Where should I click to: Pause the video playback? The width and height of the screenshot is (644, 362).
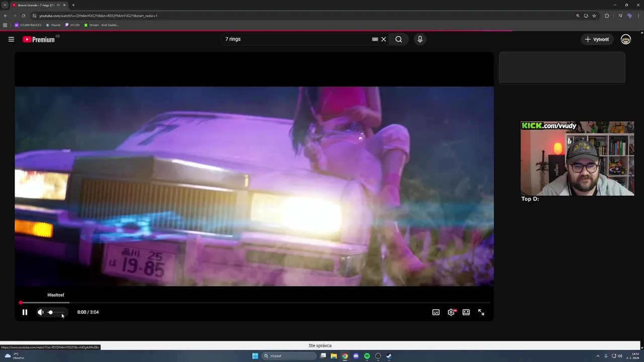tap(25, 312)
